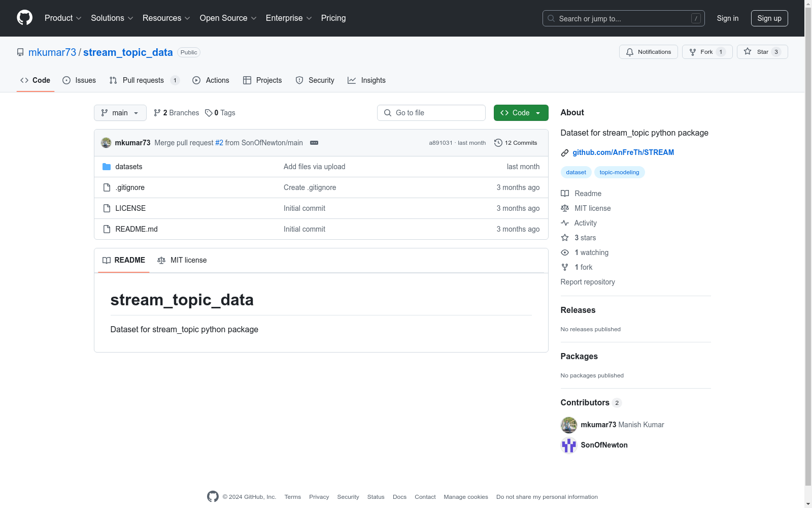Open the github.com/AnFreTh/STREAM link
Image resolution: width=812 pixels, height=508 pixels.
[x=623, y=152]
